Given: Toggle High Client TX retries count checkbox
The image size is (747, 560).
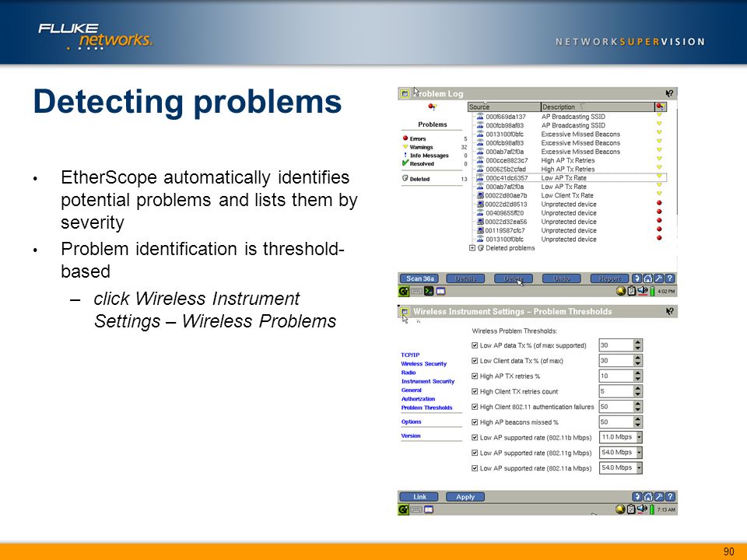Looking at the screenshot, I should point(475,391).
